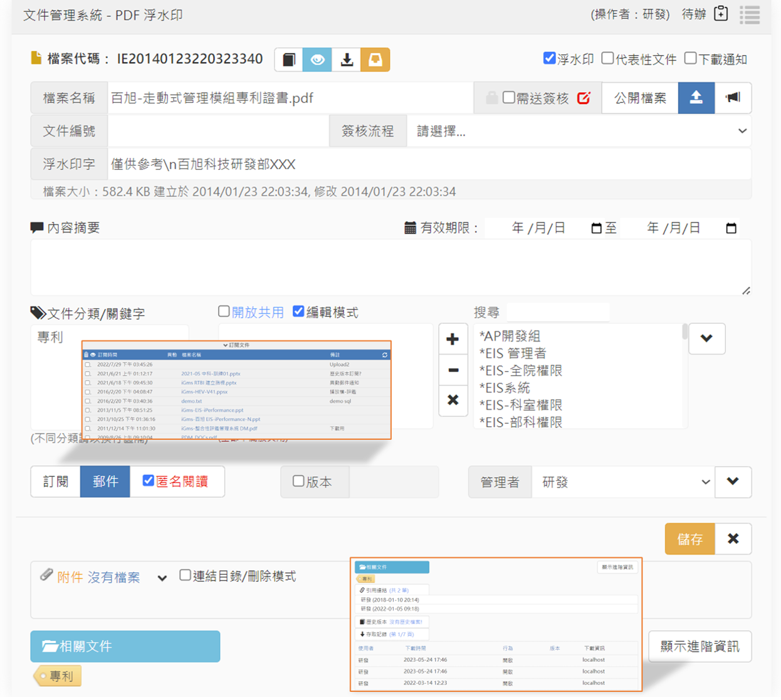Select *EIS-科室權限 in the group list
Screen dimensions: 781x700
point(520,405)
